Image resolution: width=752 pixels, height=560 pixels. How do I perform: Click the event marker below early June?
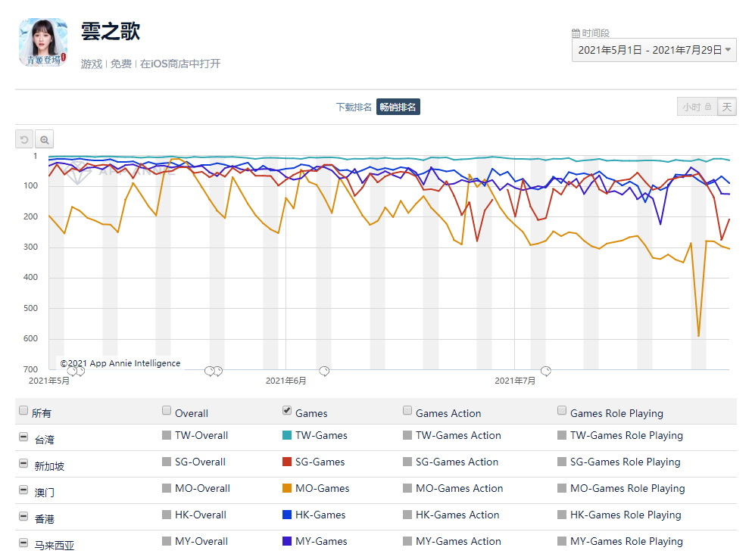coord(324,371)
